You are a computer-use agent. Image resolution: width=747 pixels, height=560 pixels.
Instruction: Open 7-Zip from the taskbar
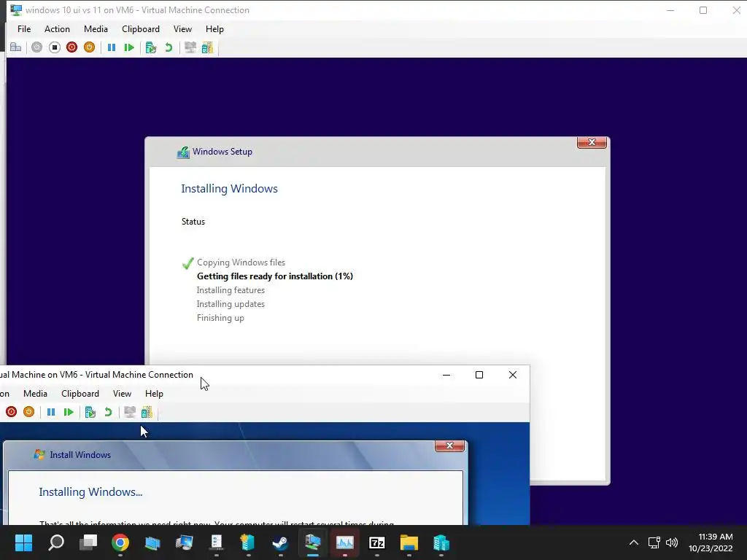point(377,542)
